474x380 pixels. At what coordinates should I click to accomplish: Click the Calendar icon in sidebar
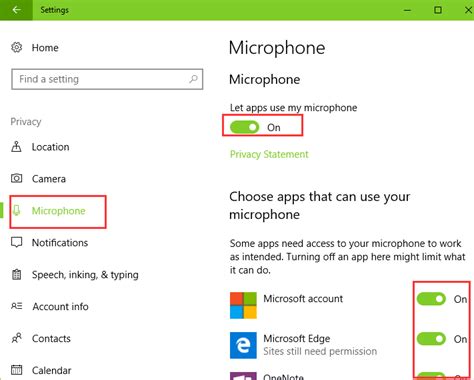(17, 370)
